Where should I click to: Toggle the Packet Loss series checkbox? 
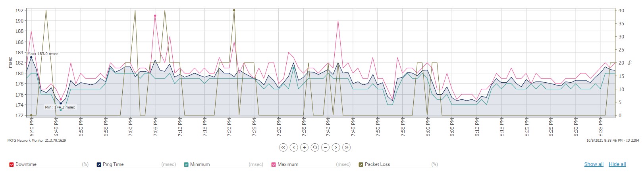click(x=361, y=164)
